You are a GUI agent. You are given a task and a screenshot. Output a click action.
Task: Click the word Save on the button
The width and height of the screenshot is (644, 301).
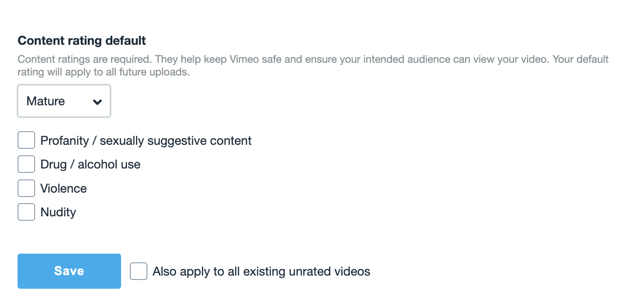click(x=69, y=271)
